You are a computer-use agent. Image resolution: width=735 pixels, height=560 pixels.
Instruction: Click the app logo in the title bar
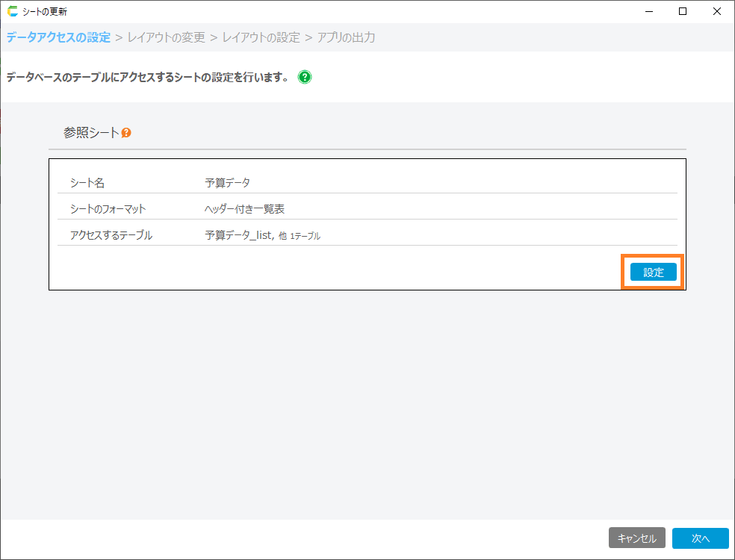click(12, 11)
